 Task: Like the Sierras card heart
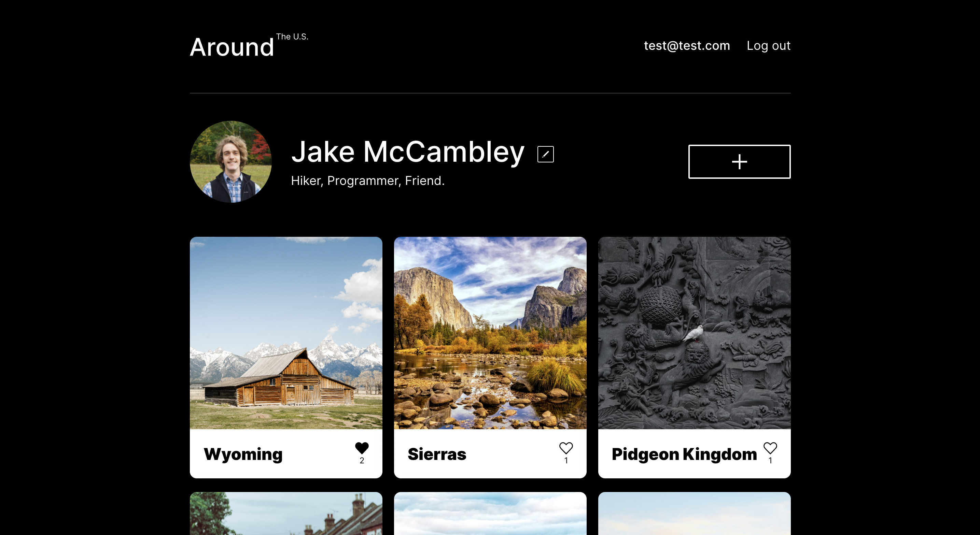tap(566, 448)
